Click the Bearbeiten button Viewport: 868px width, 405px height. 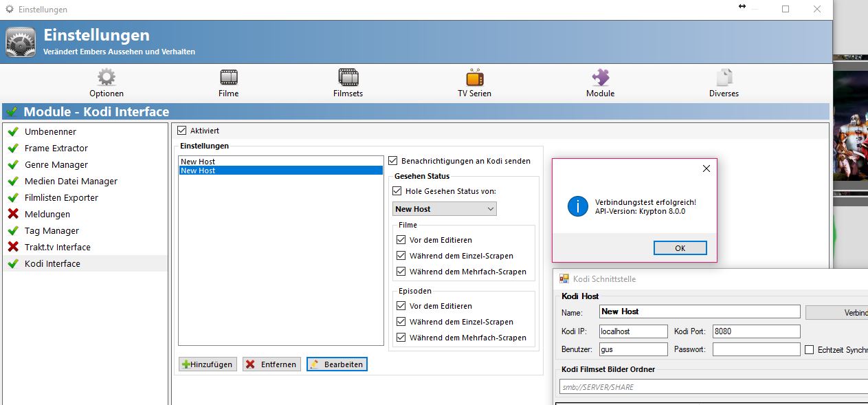337,364
